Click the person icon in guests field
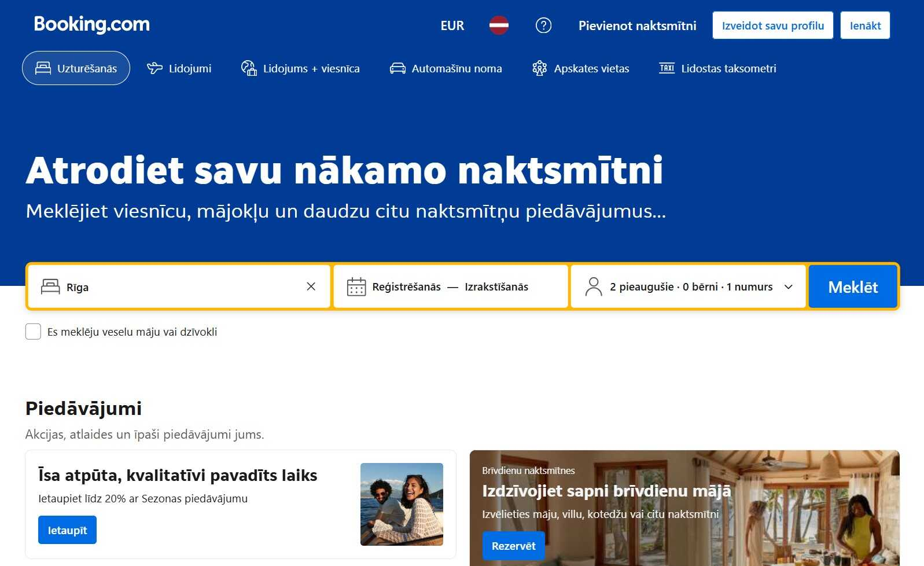The image size is (924, 566). pos(594,286)
